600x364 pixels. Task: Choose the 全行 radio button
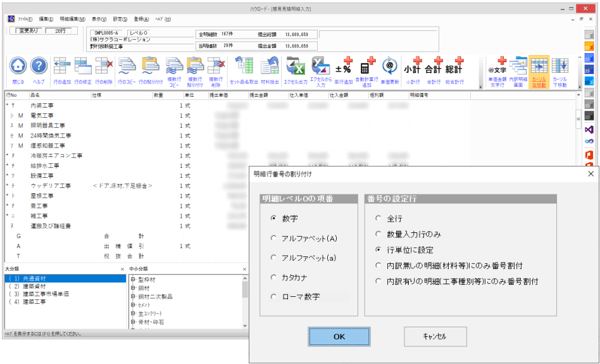[378, 218]
